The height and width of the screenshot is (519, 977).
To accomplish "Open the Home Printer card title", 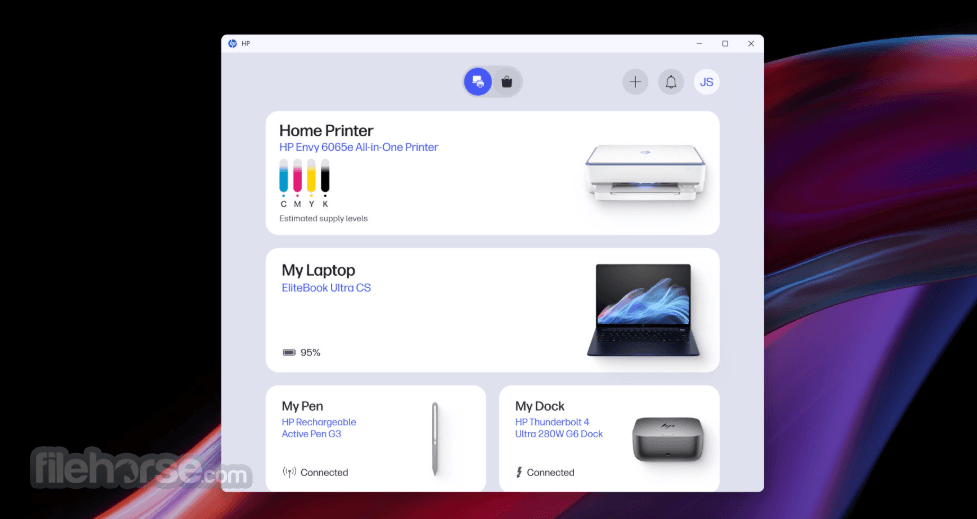I will tap(326, 130).
